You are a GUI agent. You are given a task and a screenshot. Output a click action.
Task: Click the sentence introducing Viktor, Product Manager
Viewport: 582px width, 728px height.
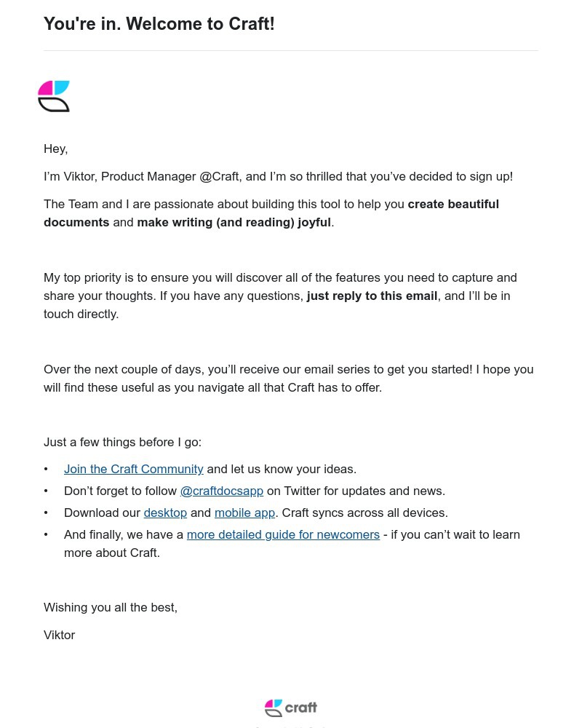(278, 177)
